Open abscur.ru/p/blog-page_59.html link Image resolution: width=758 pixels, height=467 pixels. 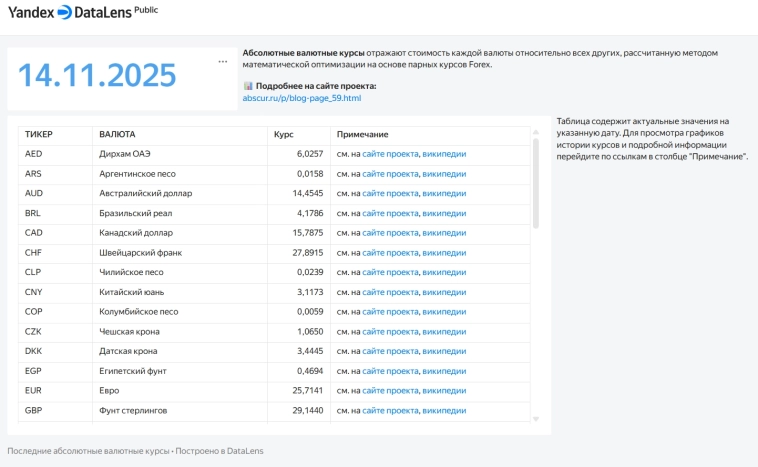click(x=302, y=98)
